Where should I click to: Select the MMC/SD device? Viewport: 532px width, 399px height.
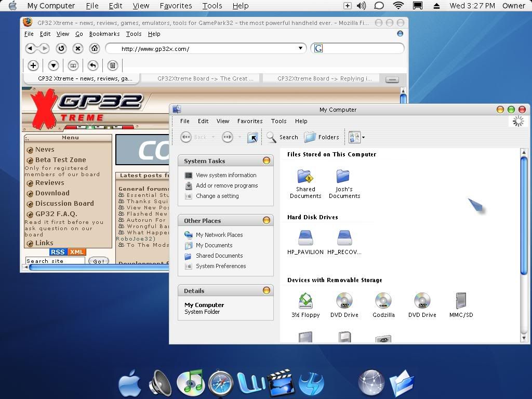click(x=461, y=305)
